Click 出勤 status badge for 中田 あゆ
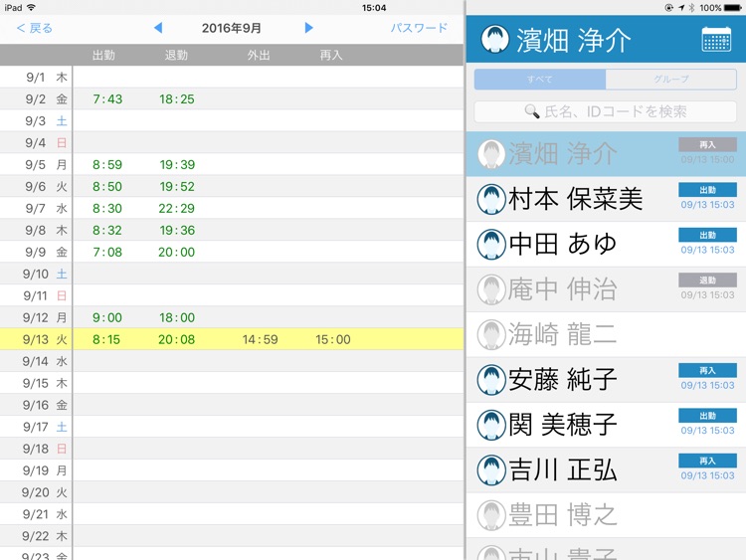 (707, 235)
